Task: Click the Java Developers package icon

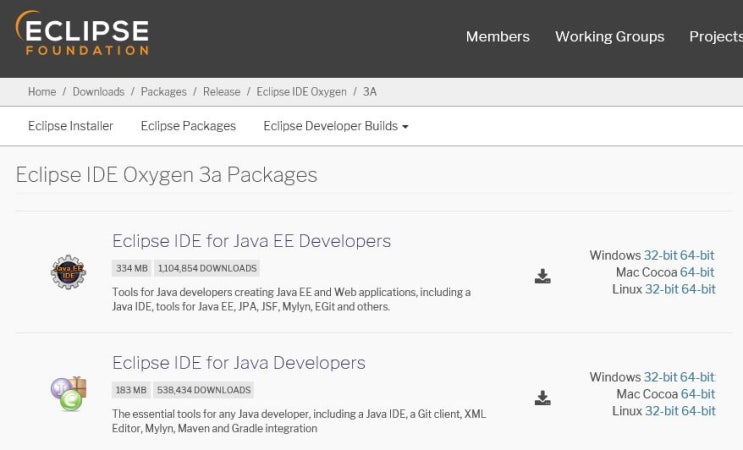Action: (x=68, y=393)
